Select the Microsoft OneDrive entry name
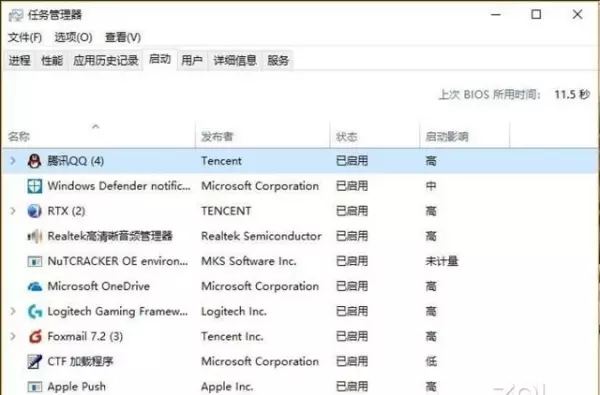 coord(99,286)
